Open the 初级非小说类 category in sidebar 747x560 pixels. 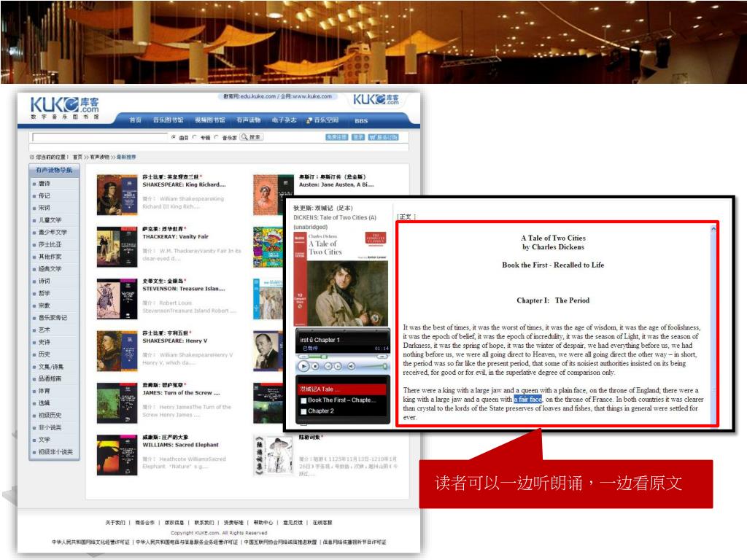pyautogui.click(x=55, y=452)
